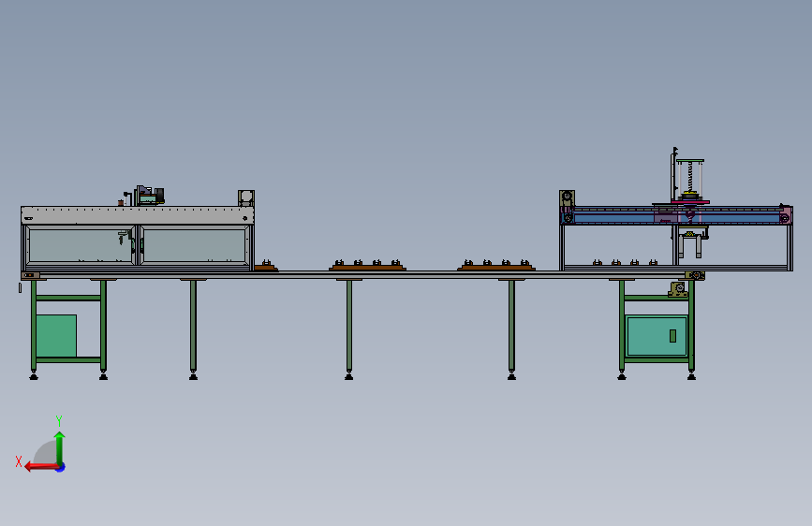Select square bracket at enclosure's top right corner
The width and height of the screenshot is (812, 526).
click(x=246, y=197)
